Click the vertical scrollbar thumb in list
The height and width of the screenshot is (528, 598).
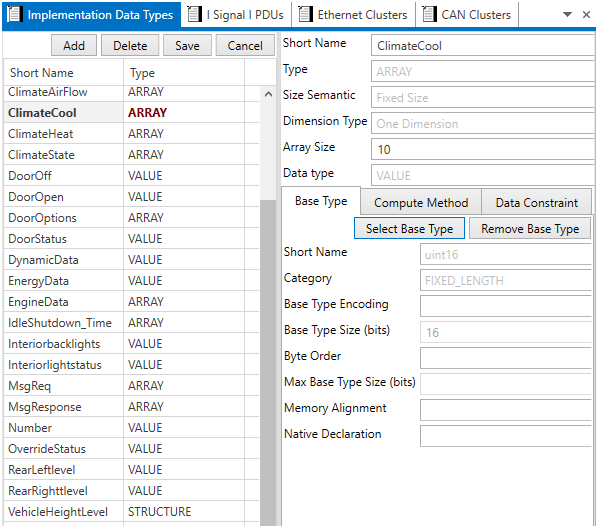tap(268, 362)
